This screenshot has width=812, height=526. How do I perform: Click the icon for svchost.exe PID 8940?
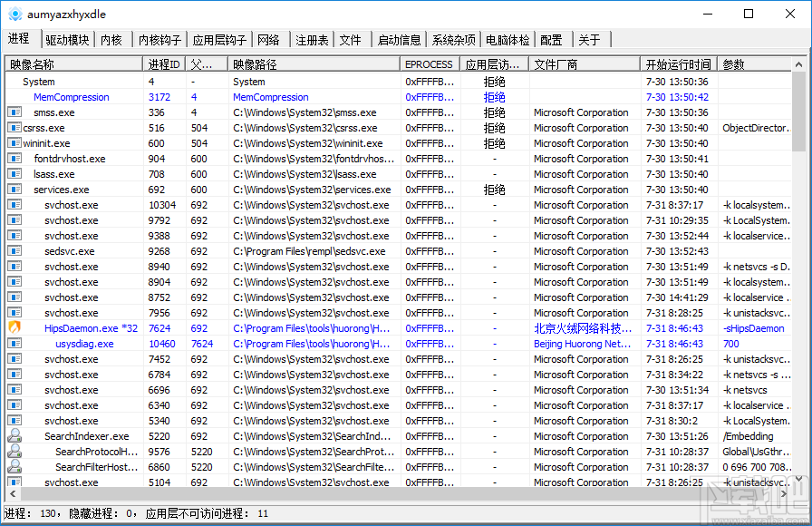[x=14, y=267]
